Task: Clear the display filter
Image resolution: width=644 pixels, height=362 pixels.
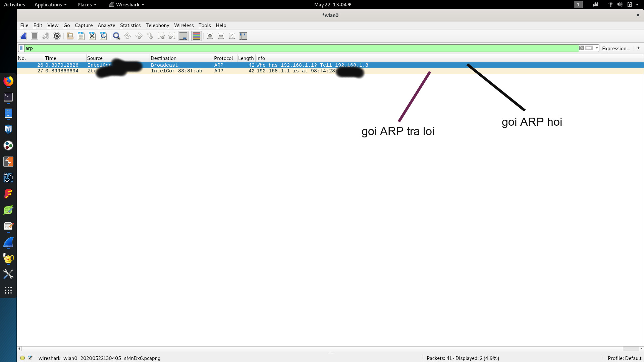Action: click(582, 48)
